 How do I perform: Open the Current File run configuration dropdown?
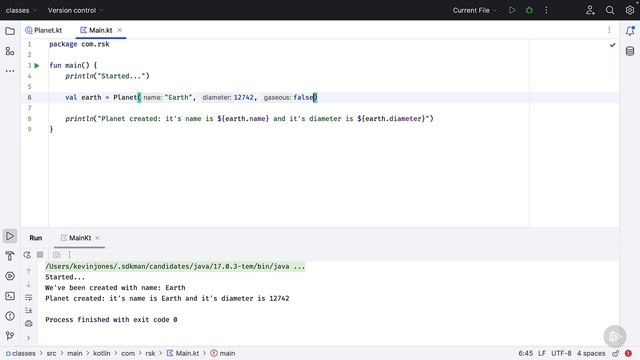[475, 10]
